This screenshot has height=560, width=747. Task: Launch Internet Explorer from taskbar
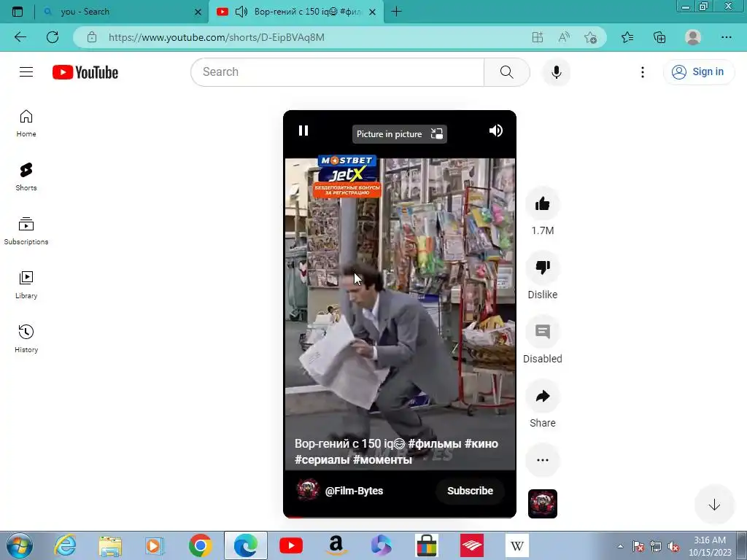[x=65, y=545]
